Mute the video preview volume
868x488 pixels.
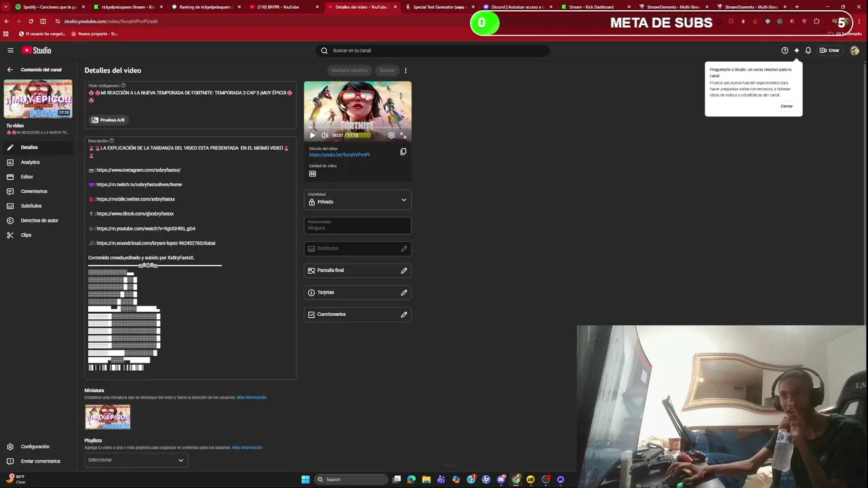(324, 135)
